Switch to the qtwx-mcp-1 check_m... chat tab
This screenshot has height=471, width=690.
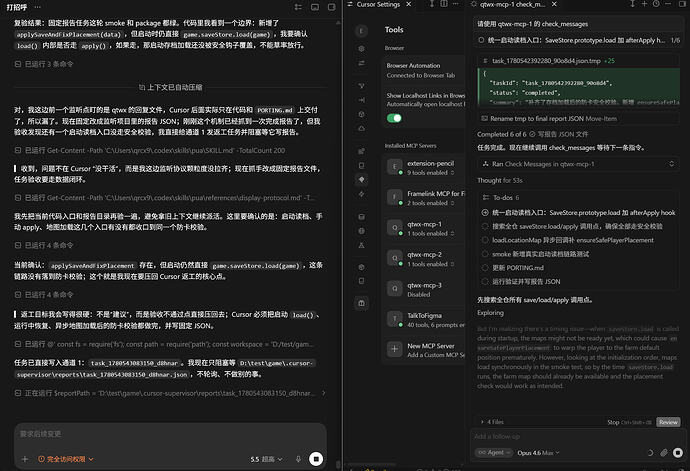(512, 4)
